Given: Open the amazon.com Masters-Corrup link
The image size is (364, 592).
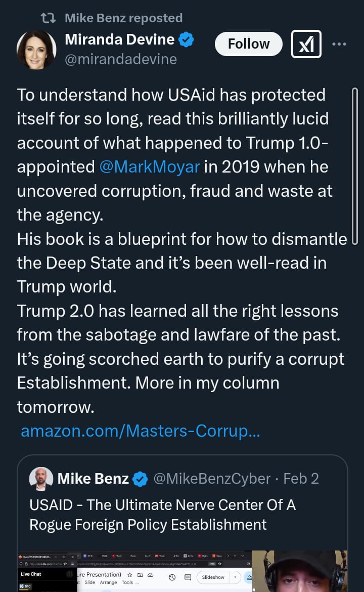Looking at the screenshot, I should [141, 431].
